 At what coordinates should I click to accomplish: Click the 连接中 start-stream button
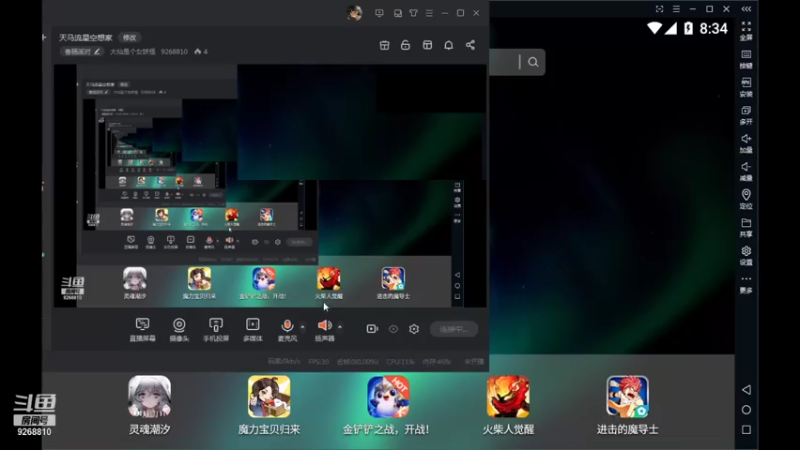click(454, 329)
